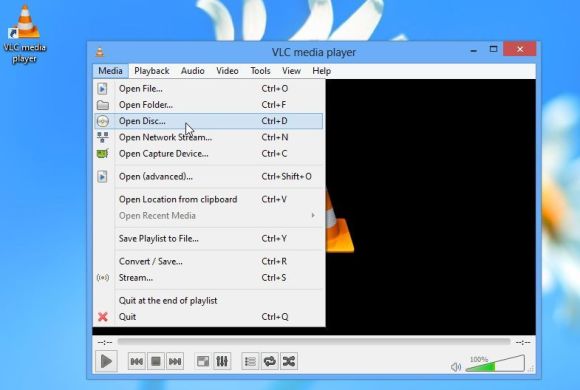Screen dimensions: 580x390
Task: Click the Network Stream icon
Action: click(x=102, y=137)
